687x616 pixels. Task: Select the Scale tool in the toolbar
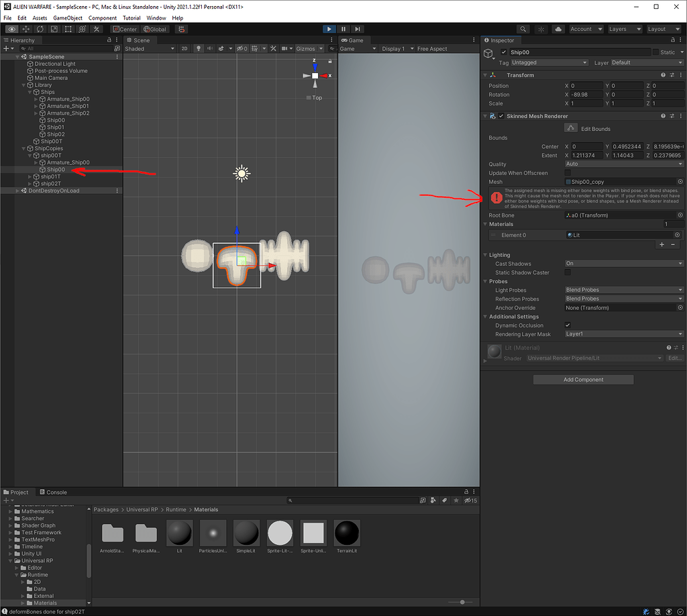53,30
